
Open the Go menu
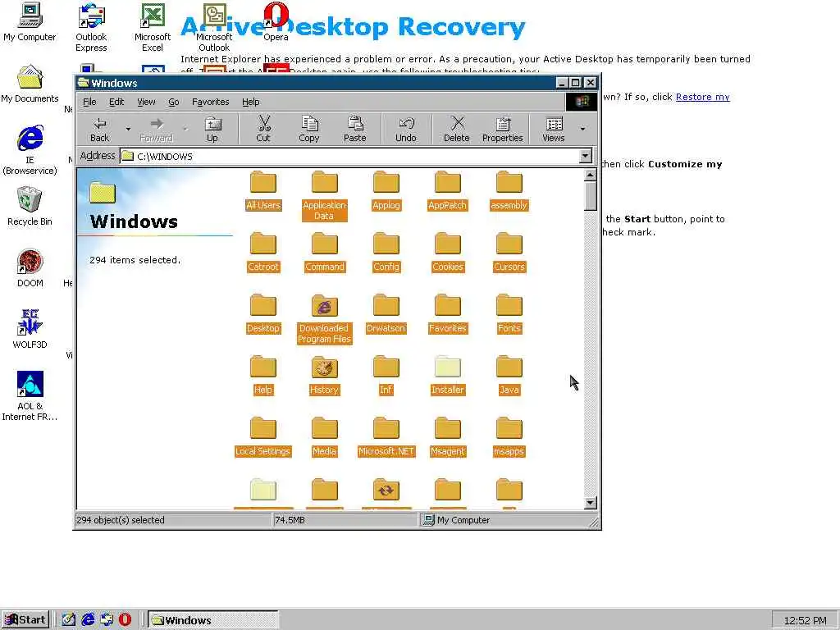coord(174,102)
